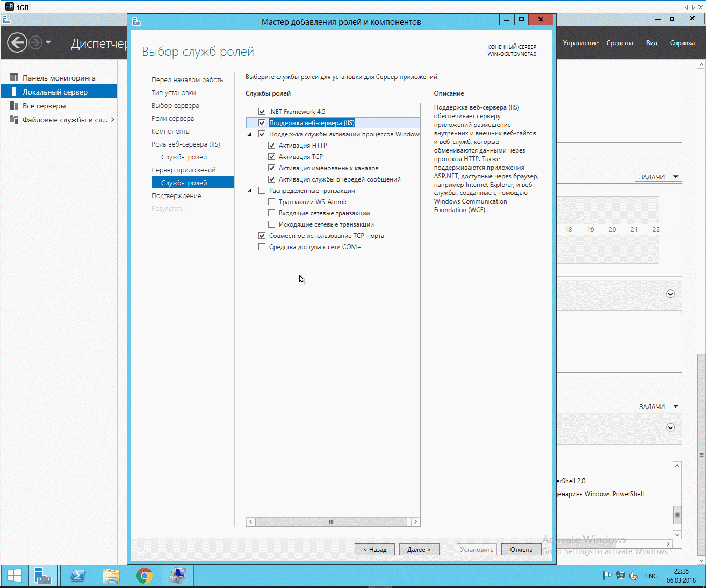706x588 pixels.
Task: Uncheck Совместное использование TCP-порта
Action: (x=262, y=236)
